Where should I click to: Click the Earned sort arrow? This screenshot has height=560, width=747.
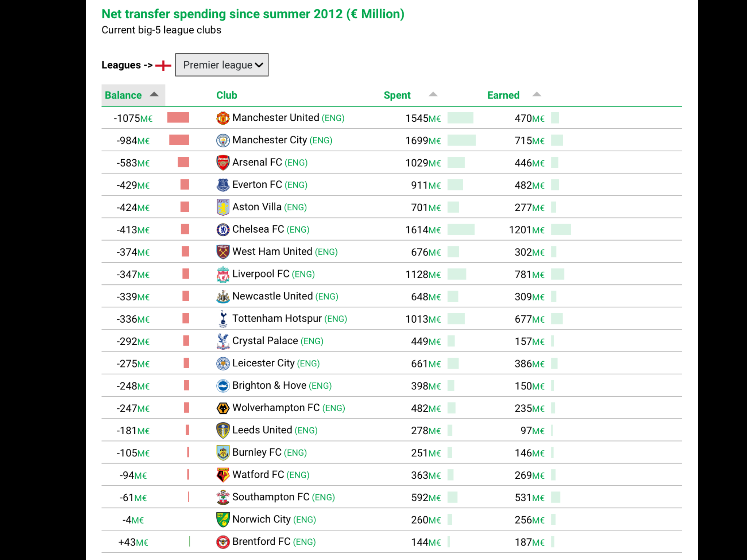(537, 94)
